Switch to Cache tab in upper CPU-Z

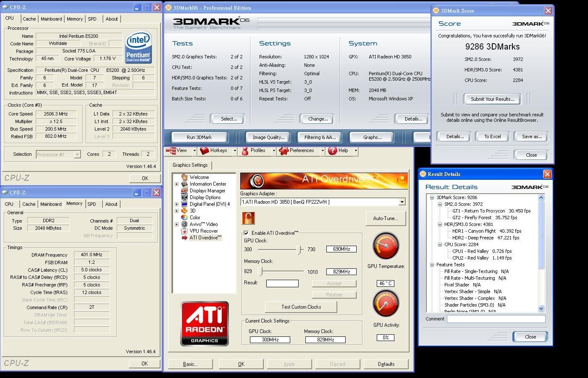coord(29,19)
